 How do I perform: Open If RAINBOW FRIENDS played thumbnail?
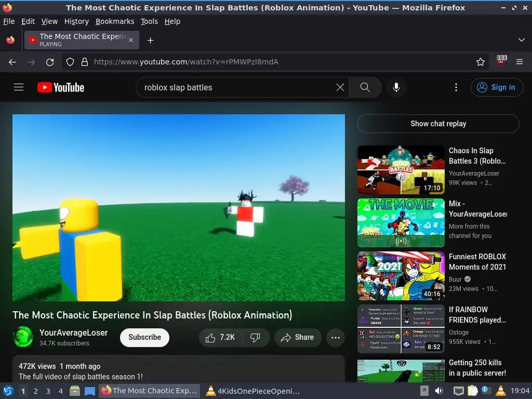(x=401, y=329)
